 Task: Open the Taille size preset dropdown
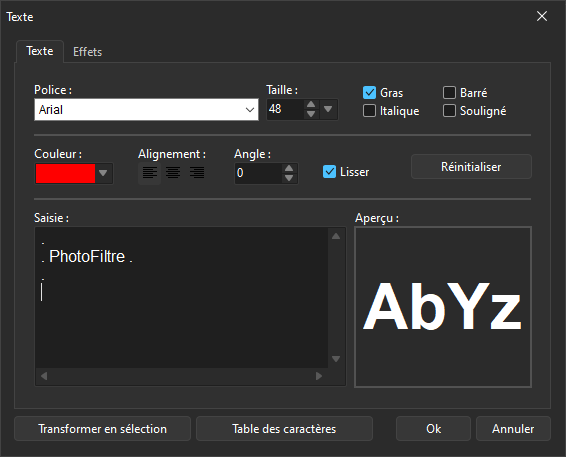point(328,109)
